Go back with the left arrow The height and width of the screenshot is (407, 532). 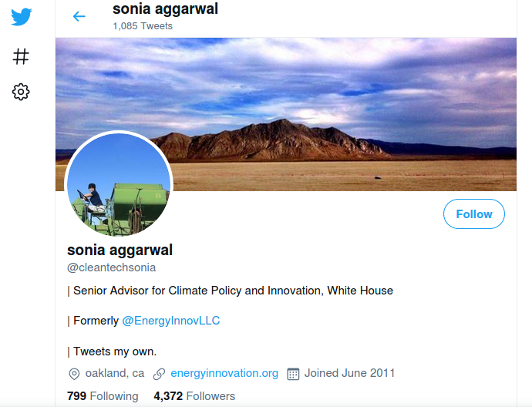(79, 16)
